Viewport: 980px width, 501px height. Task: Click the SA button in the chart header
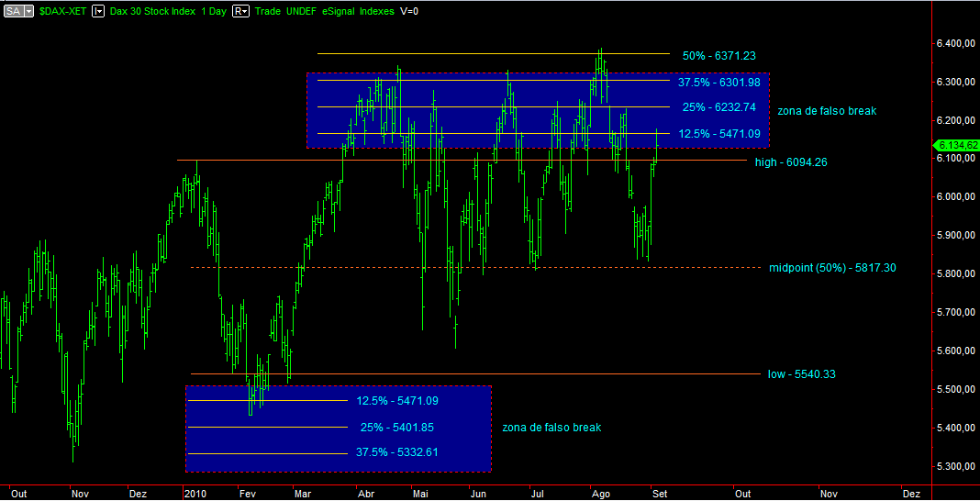coord(15,11)
